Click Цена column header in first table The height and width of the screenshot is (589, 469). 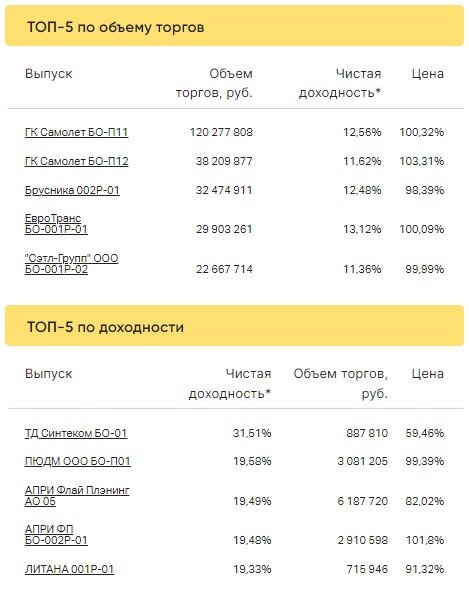(428, 74)
